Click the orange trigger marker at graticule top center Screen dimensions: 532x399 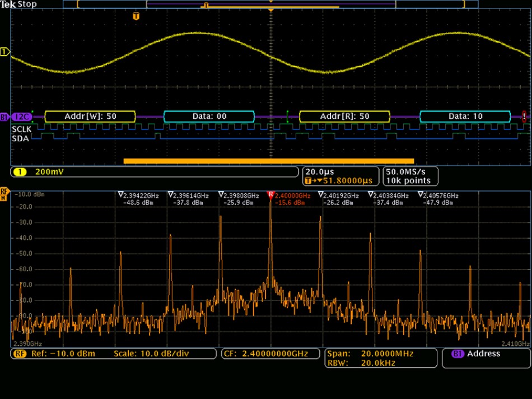click(x=270, y=11)
